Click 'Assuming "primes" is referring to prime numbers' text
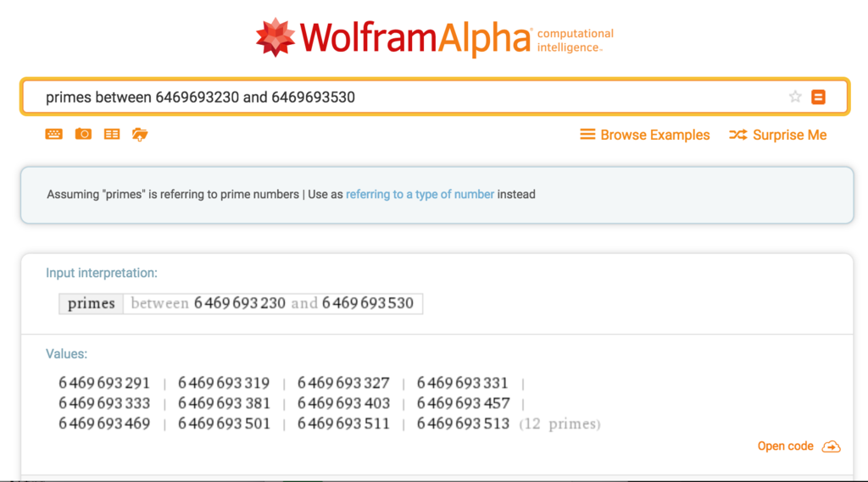Image resolution: width=868 pixels, height=482 pixels. coord(173,194)
